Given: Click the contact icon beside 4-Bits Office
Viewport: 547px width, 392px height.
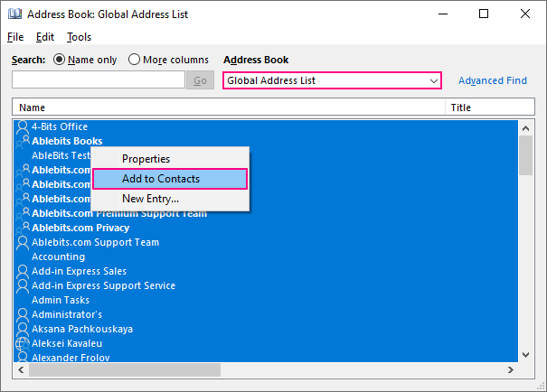Looking at the screenshot, I should click(23, 126).
